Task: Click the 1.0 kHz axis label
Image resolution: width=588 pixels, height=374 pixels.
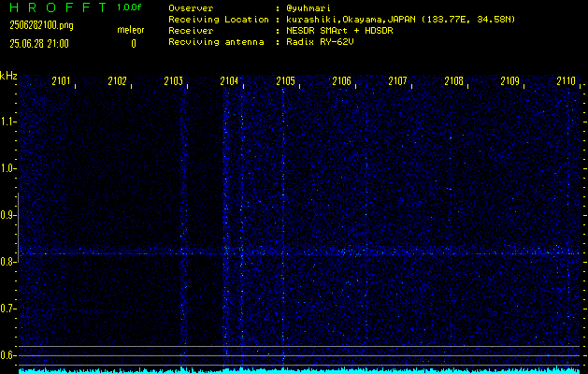Action: coord(7,168)
